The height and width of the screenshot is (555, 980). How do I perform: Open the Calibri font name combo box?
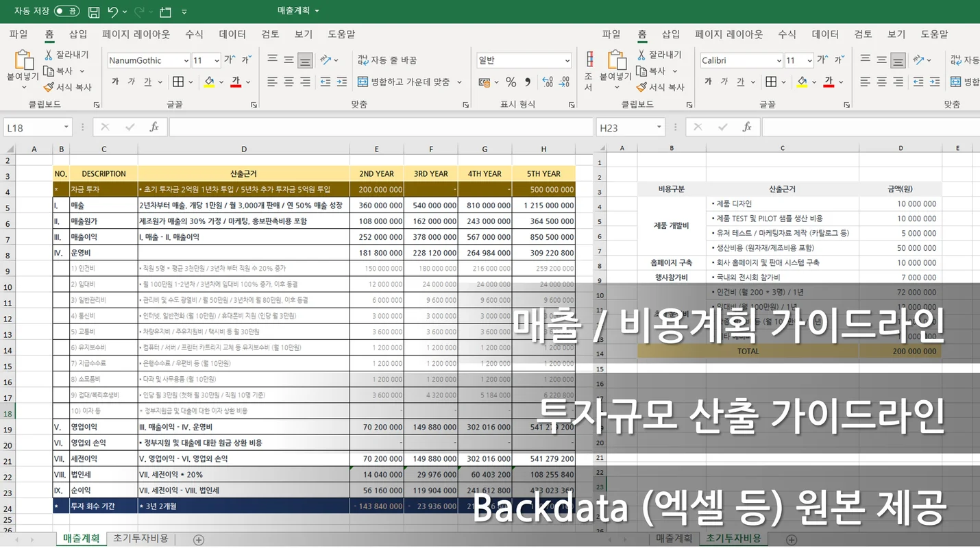741,60
